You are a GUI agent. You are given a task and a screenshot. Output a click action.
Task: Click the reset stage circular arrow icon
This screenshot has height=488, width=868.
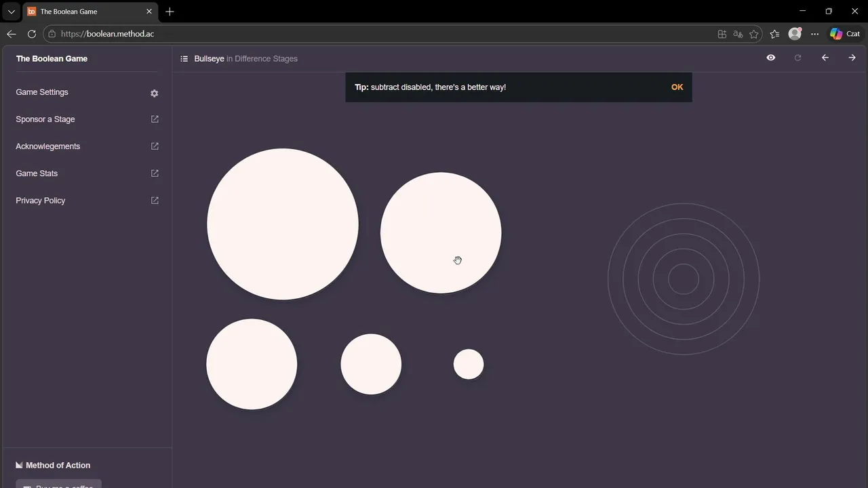pyautogui.click(x=798, y=58)
